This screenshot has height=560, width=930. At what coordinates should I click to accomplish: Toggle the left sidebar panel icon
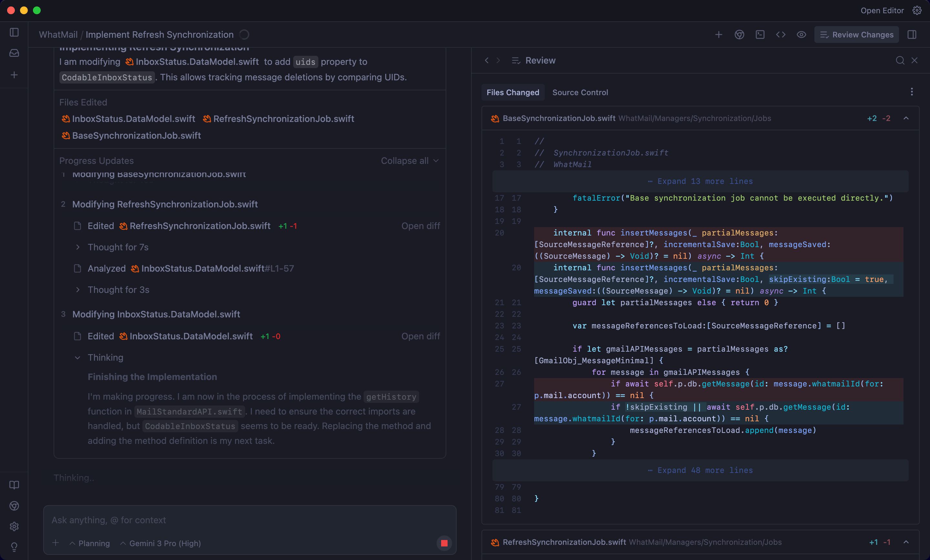point(14,33)
